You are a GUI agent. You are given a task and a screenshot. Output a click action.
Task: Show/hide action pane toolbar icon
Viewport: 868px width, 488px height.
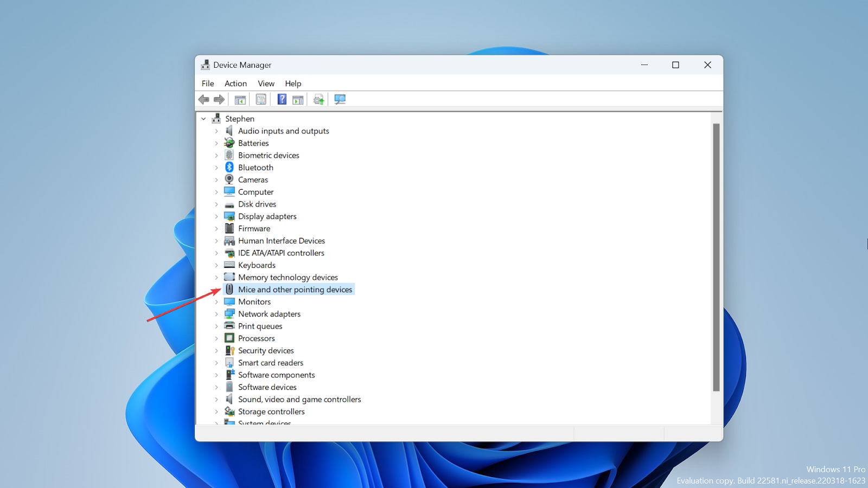tap(298, 100)
